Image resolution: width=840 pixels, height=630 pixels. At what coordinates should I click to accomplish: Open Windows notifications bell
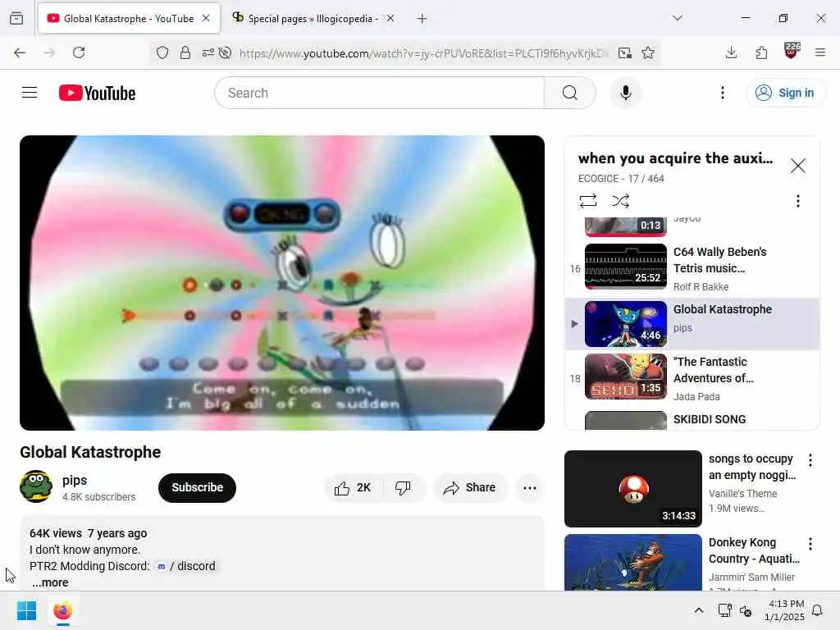pyautogui.click(x=817, y=610)
